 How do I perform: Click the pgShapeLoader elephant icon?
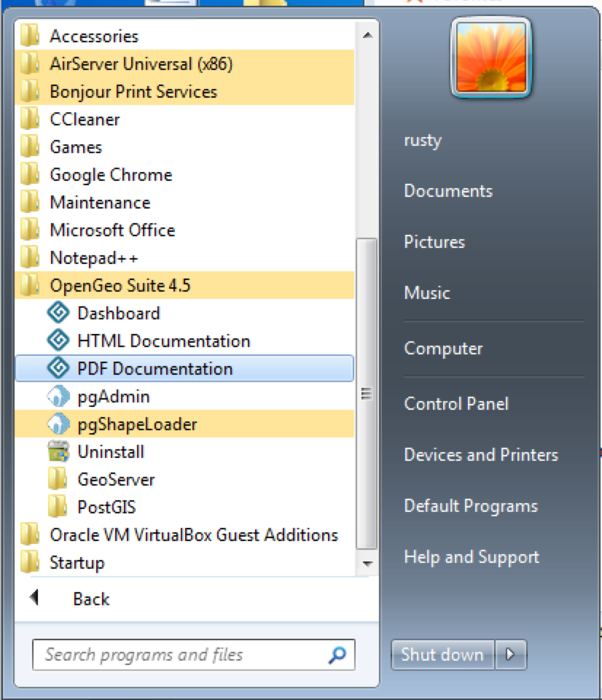click(58, 424)
